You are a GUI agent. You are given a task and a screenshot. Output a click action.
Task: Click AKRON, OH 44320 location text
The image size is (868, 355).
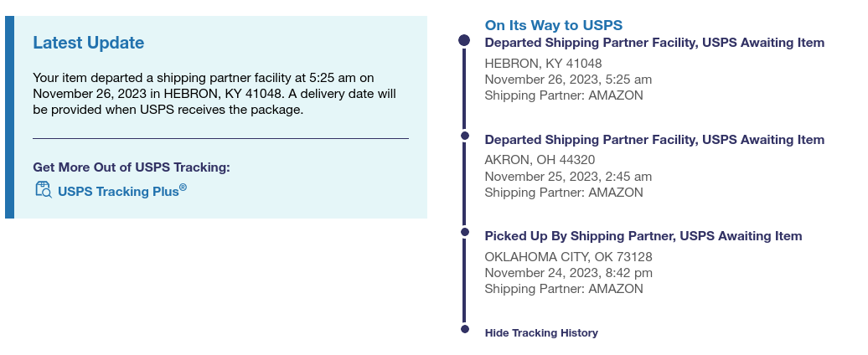pos(540,160)
